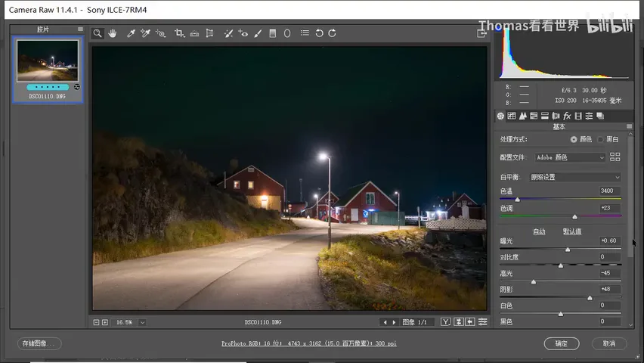Click the 色温 value field 3400
This screenshot has height=363, width=644.
click(609, 191)
